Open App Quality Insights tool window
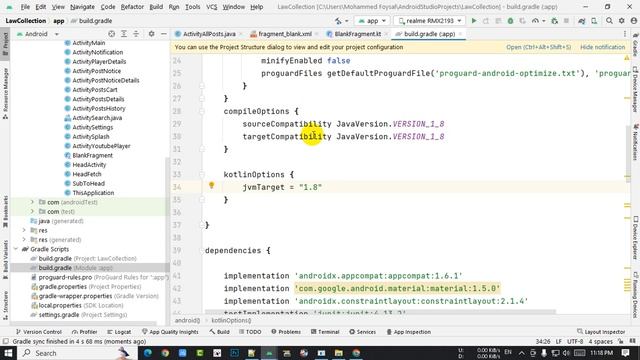640x360 pixels. pyautogui.click(x=170, y=332)
